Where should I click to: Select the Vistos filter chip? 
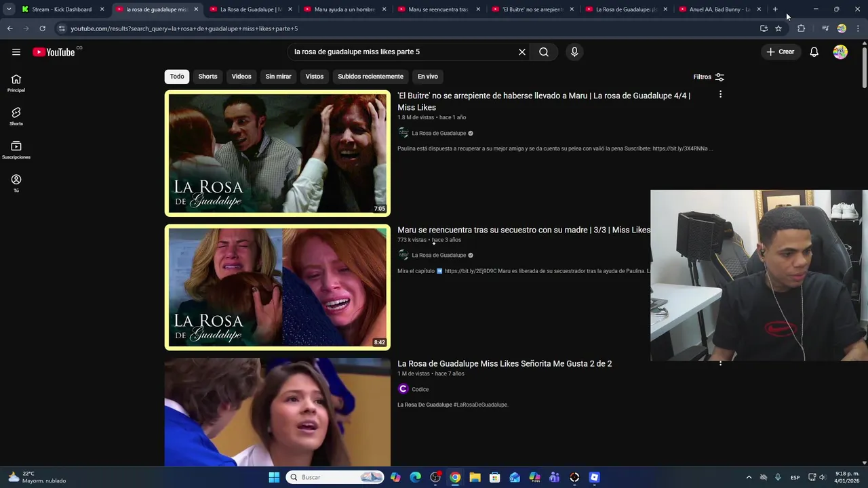[315, 77]
